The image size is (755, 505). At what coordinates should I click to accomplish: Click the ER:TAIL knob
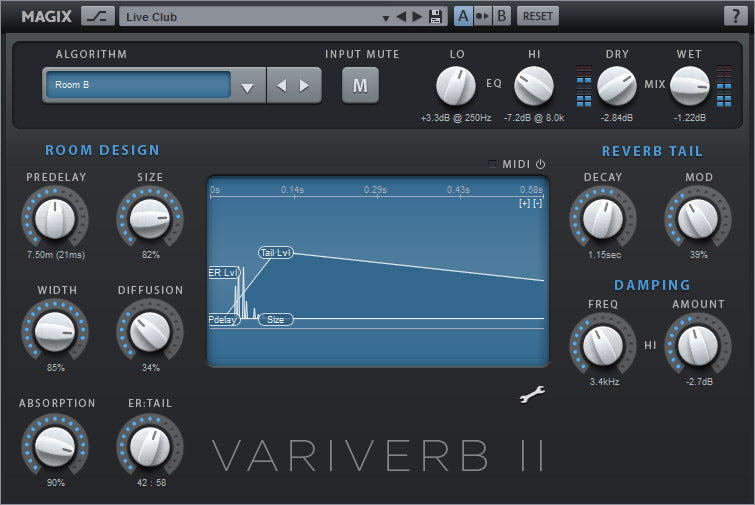click(150, 447)
